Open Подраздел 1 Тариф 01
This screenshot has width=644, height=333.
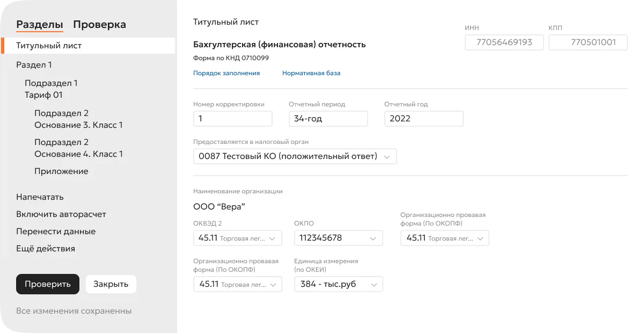pyautogui.click(x=51, y=89)
